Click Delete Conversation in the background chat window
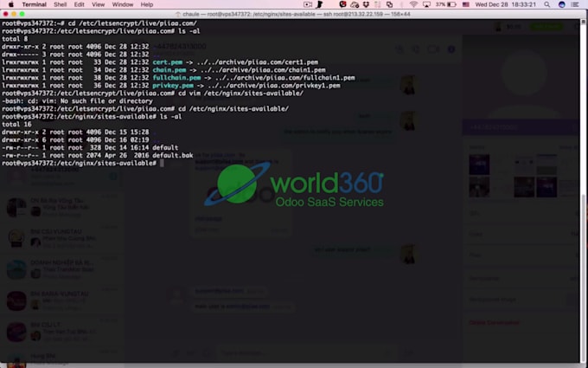 494,323
